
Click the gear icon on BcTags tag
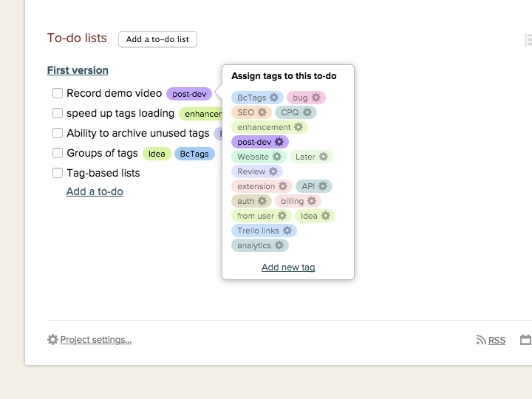(x=274, y=98)
